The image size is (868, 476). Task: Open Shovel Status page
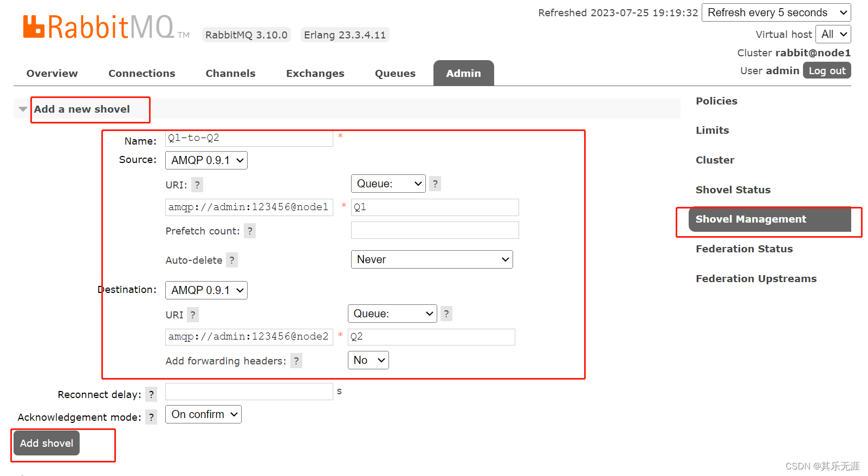click(x=733, y=190)
